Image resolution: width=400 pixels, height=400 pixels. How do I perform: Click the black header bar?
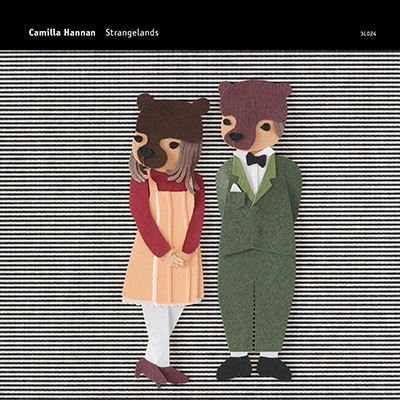coord(200,25)
